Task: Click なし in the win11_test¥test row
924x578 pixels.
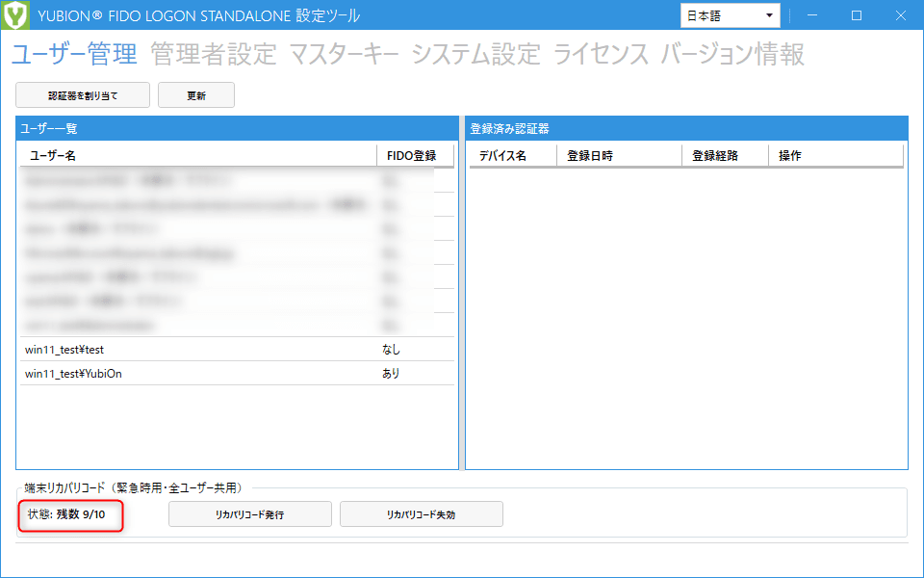Action: coord(391,349)
